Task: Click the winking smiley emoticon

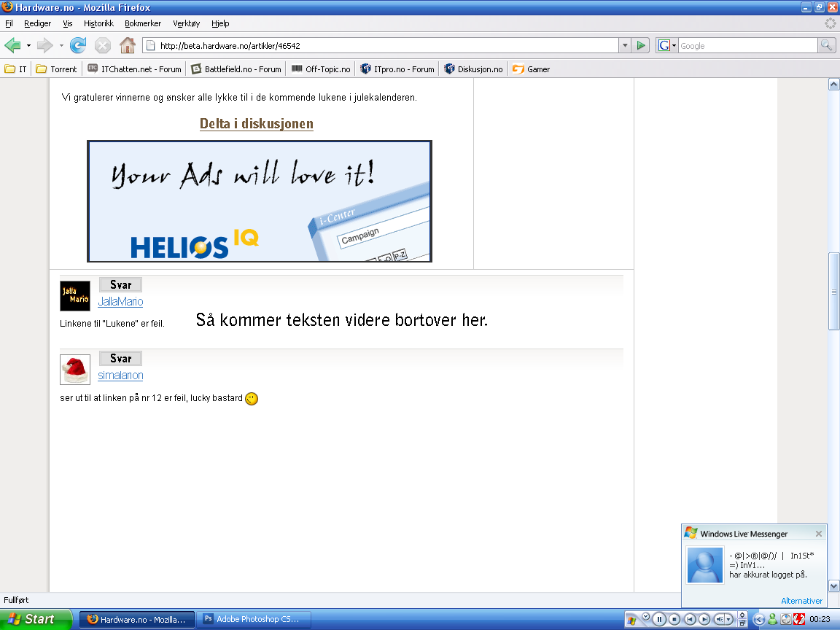Action: (x=252, y=399)
